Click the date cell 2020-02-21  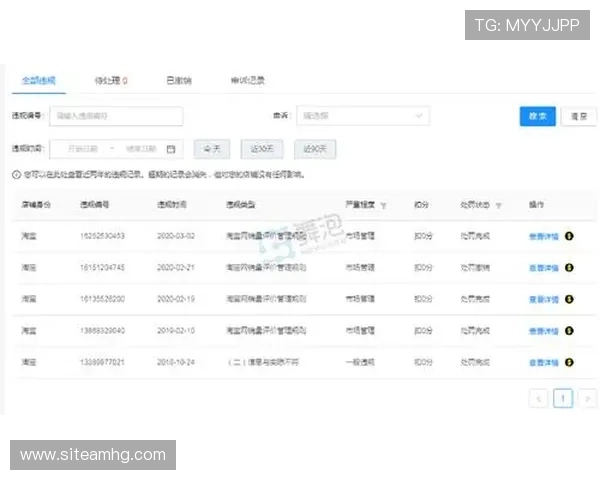coord(176,267)
